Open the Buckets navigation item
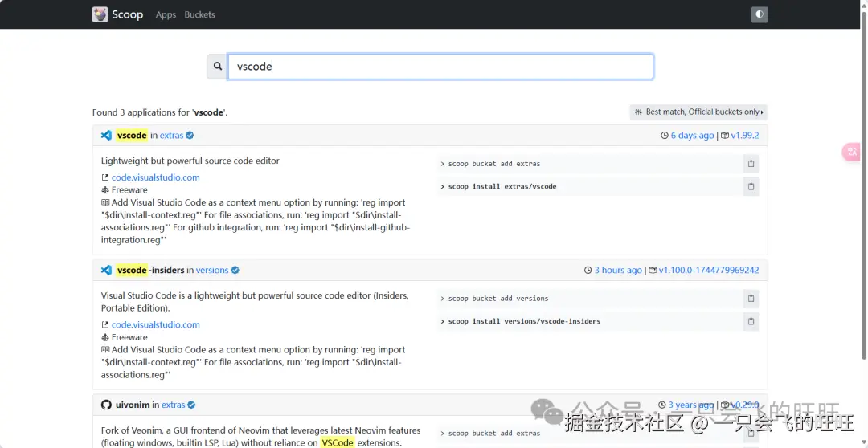This screenshot has height=448, width=868. tap(200, 14)
